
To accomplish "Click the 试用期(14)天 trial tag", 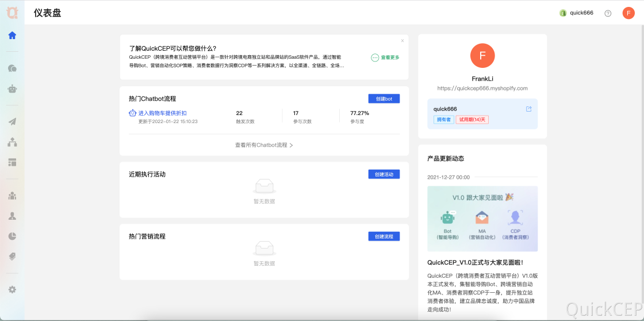I will click(472, 120).
